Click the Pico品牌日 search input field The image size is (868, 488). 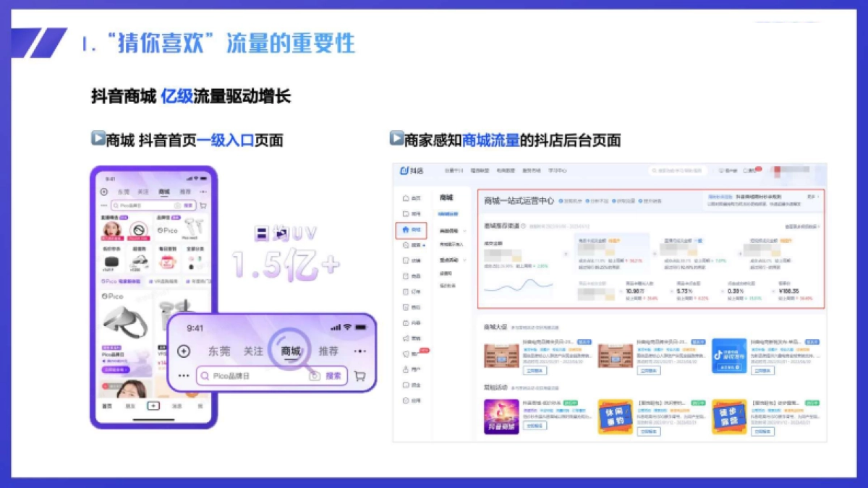(x=239, y=376)
